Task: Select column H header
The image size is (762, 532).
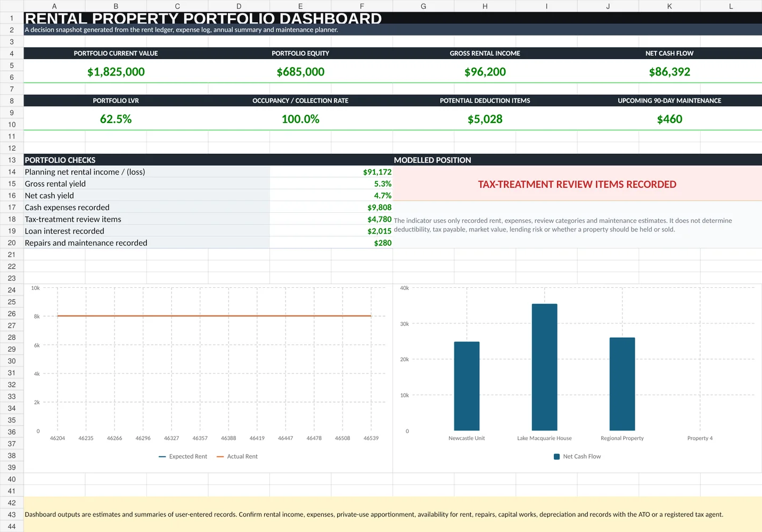Action: [x=485, y=6]
